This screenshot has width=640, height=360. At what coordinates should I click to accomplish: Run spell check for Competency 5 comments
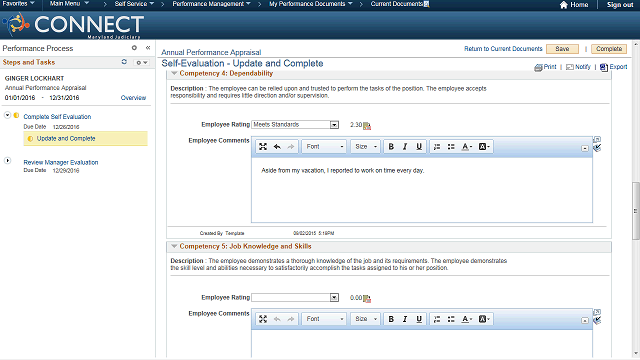pos(597,320)
